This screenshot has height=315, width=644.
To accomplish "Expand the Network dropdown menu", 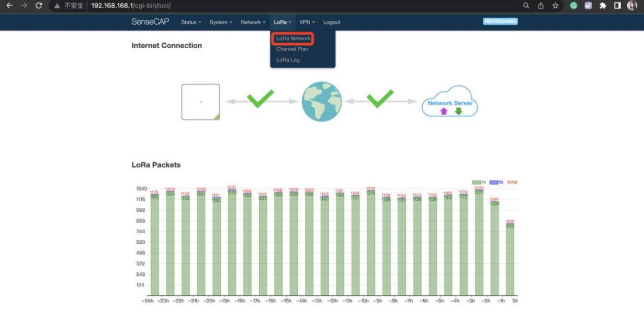I will click(x=253, y=22).
